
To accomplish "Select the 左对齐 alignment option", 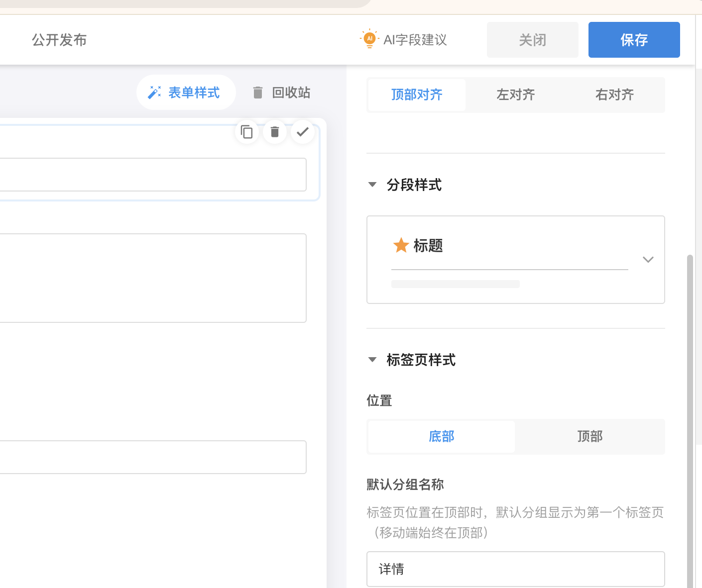I will [x=515, y=95].
